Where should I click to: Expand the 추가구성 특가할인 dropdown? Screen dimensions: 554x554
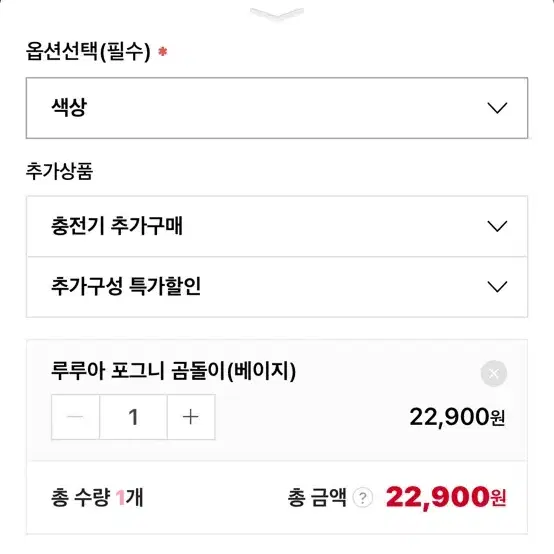pos(277,287)
